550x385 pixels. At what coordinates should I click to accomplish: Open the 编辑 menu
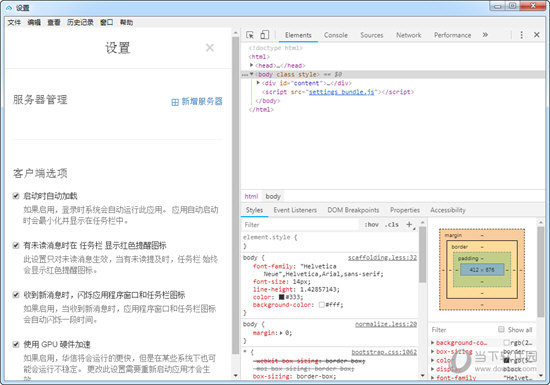tap(34, 22)
